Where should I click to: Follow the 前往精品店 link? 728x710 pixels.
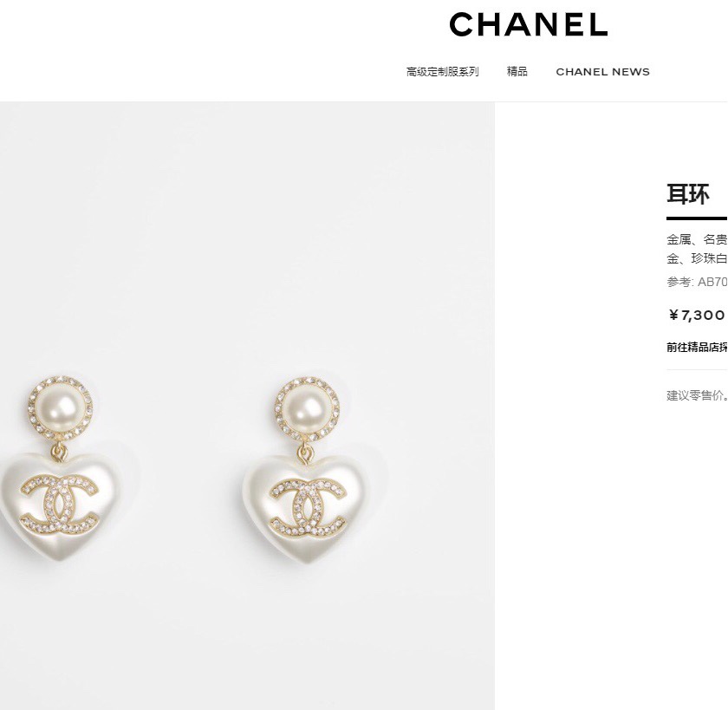click(697, 348)
